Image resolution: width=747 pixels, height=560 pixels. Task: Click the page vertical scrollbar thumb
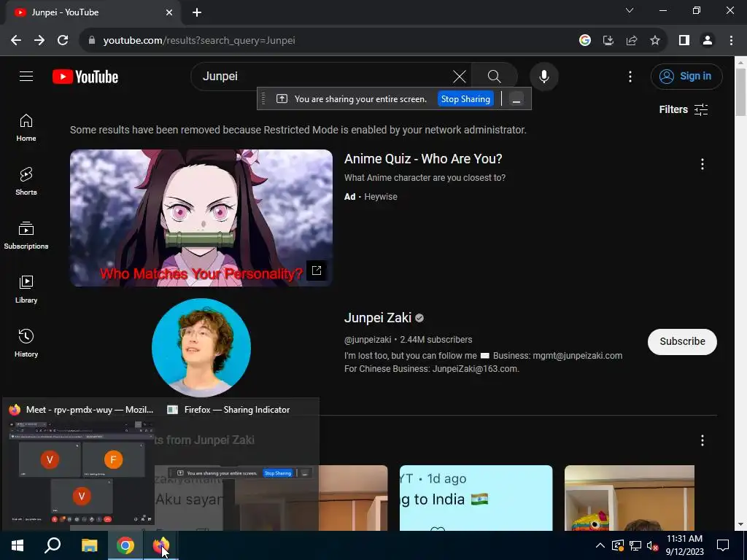(741, 91)
